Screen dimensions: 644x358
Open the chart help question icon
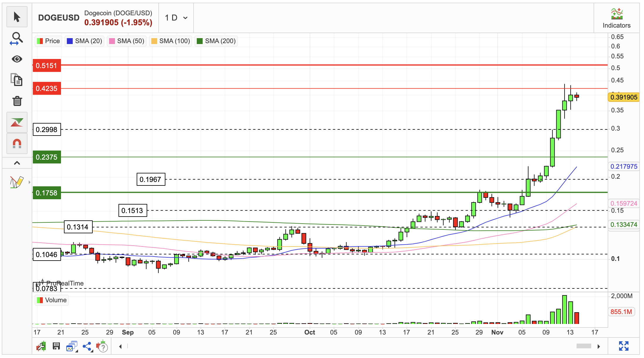pos(102,347)
